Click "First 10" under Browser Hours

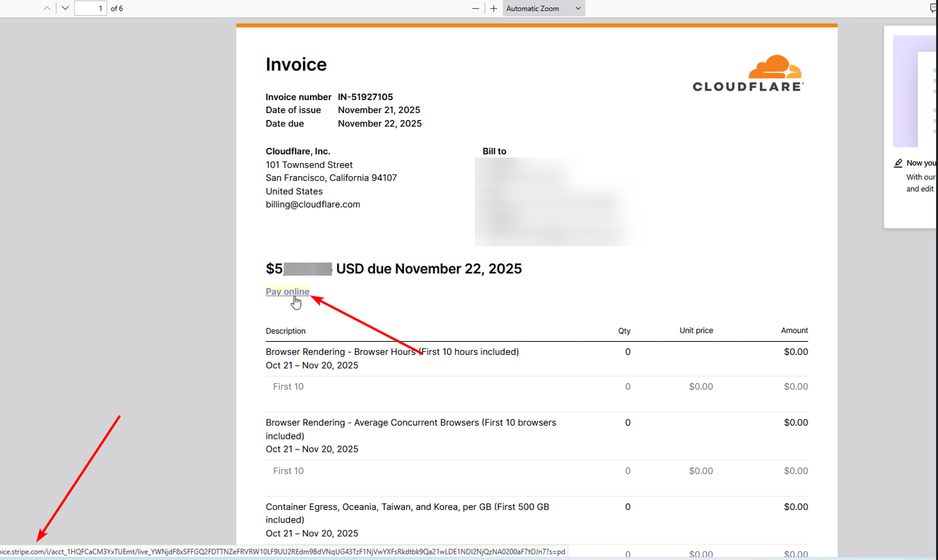coord(288,387)
